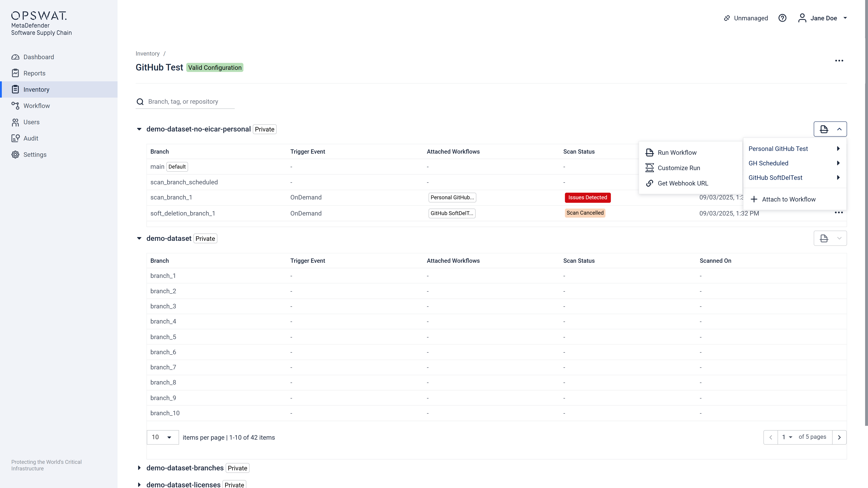Click the Scan Cancelled status badge
Image resolution: width=868 pixels, height=488 pixels.
[x=585, y=213]
